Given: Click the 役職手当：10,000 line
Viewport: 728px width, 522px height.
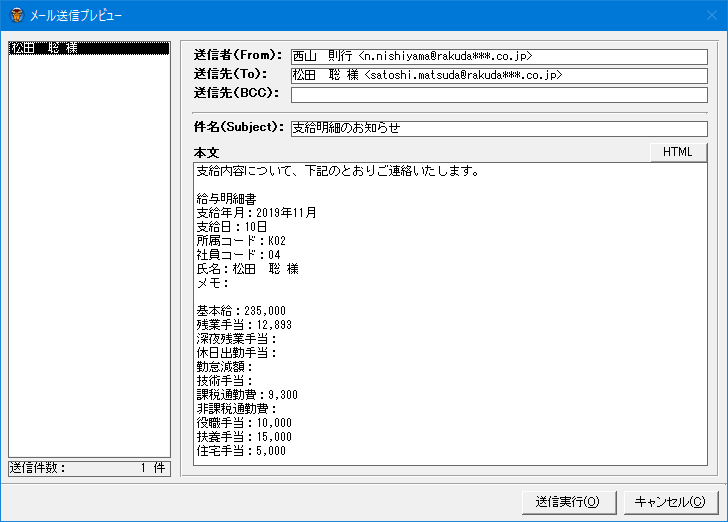Looking at the screenshot, I should point(244,423).
